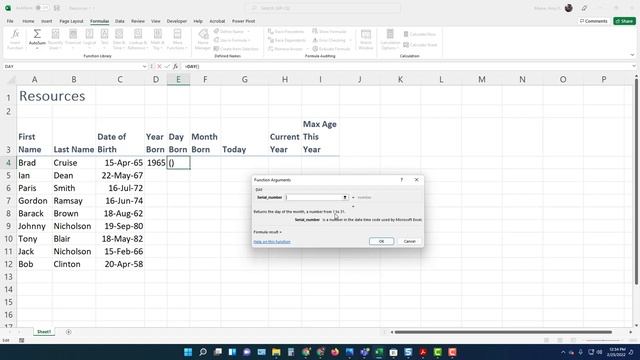The height and width of the screenshot is (360, 640).
Task: Select the Sheet1 tab
Action: click(x=44, y=332)
